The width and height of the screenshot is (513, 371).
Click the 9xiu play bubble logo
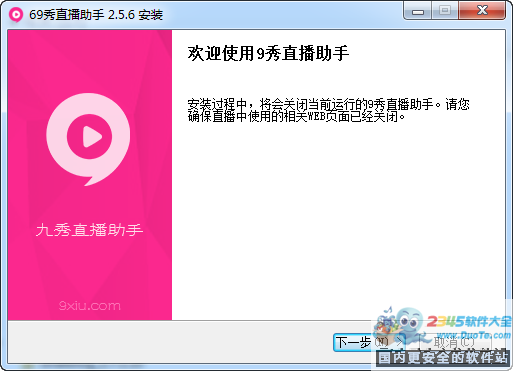point(88,139)
